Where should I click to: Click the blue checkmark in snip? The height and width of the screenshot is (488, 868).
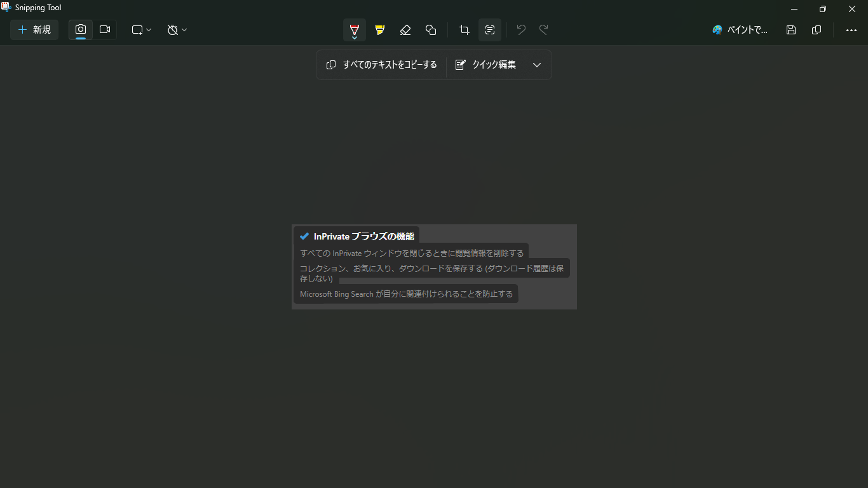tap(304, 236)
